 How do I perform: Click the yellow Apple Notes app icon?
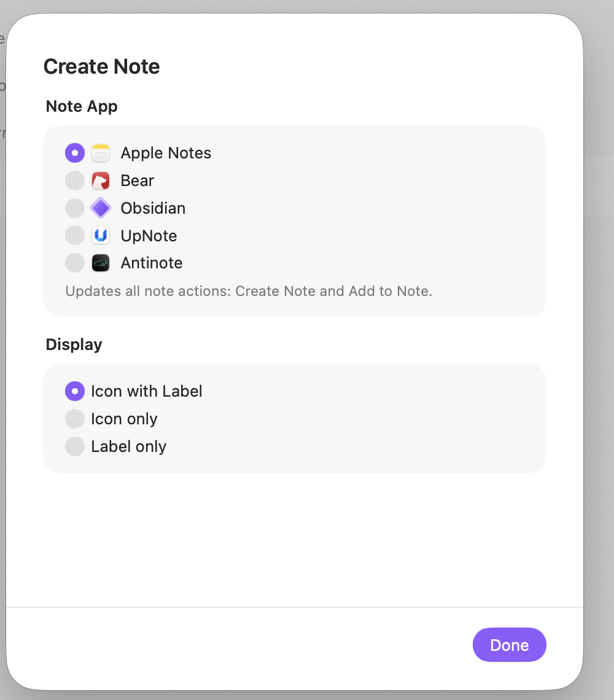click(101, 153)
